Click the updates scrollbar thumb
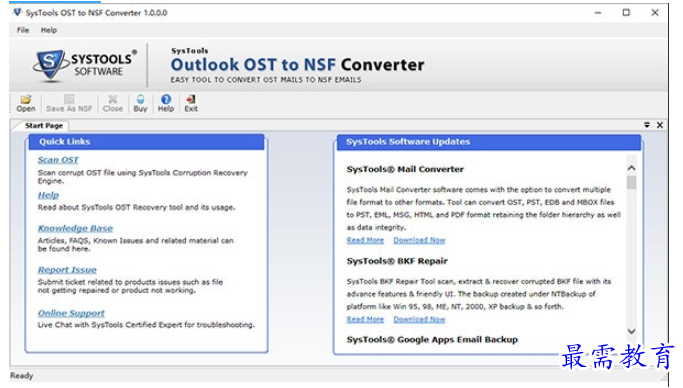 tap(632, 182)
